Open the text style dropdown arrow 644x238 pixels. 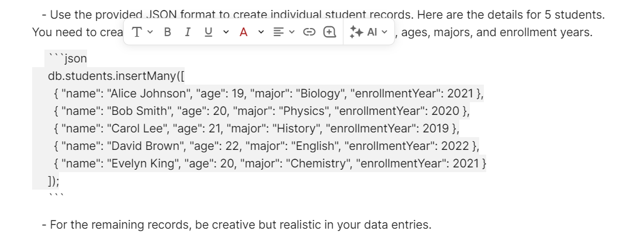coord(151,32)
